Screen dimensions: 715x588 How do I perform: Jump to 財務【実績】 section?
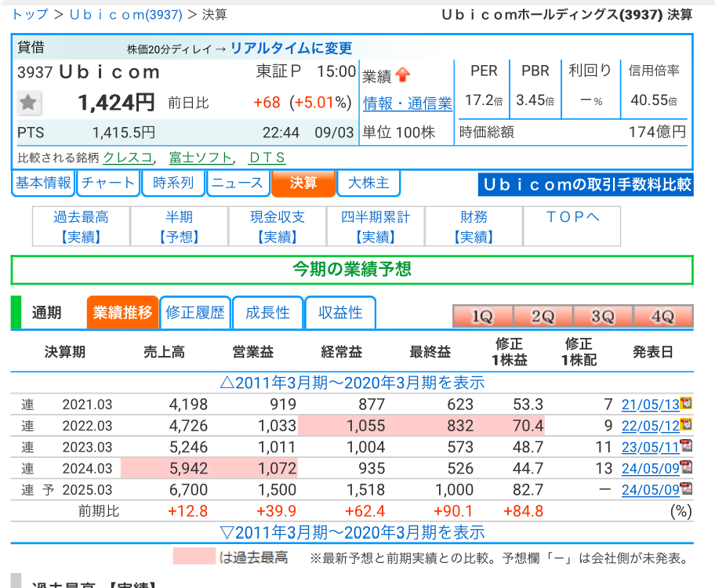coord(474,227)
